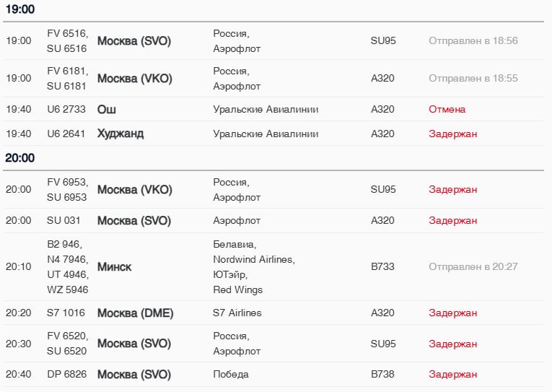
Task: Click the 19:00 section header
Action: coord(20,9)
